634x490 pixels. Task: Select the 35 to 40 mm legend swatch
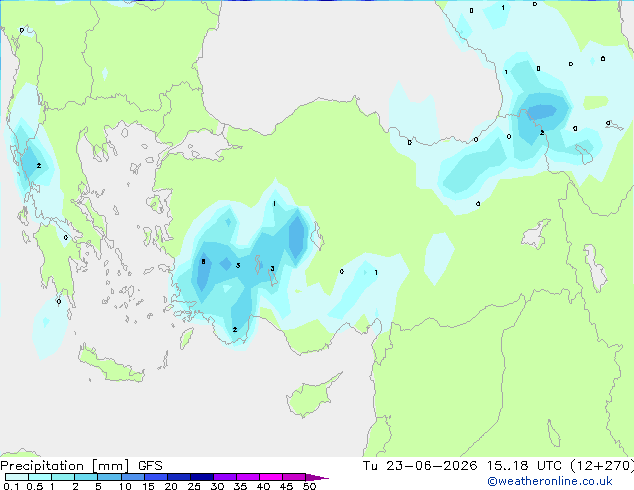(248, 477)
